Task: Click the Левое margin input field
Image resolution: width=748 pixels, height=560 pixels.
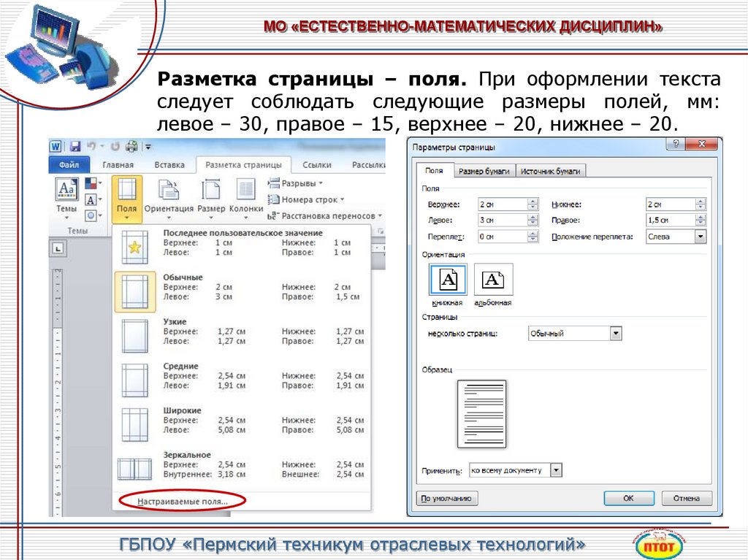Action: point(503,220)
